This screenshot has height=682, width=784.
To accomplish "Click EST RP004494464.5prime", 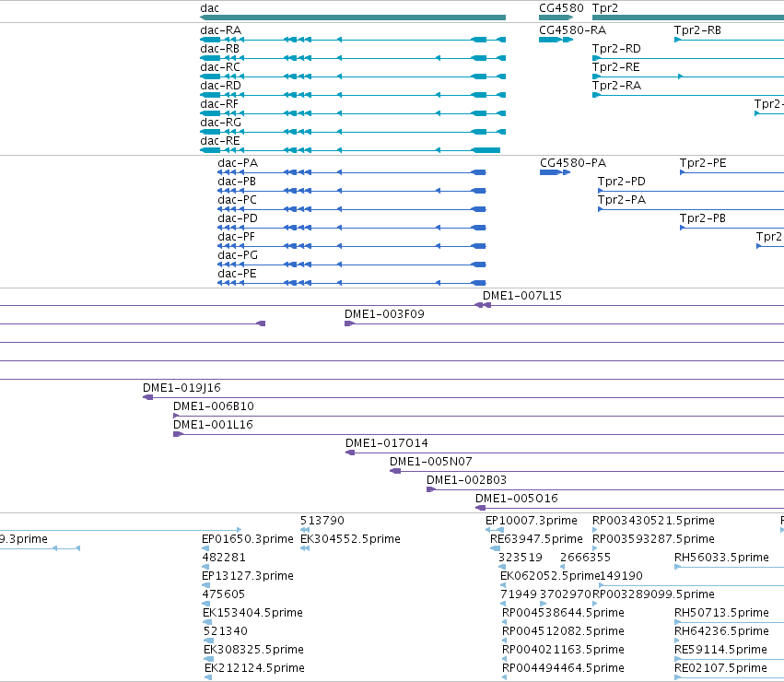I will [563, 669].
